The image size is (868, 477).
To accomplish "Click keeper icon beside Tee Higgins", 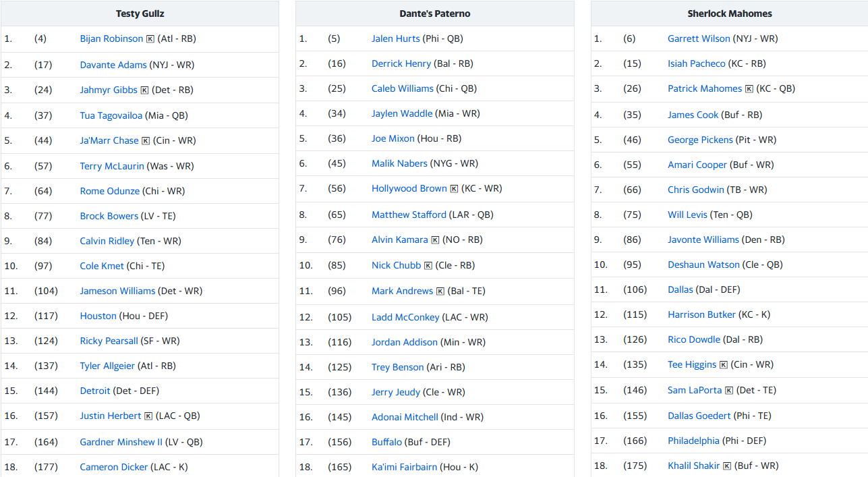I will [724, 365].
